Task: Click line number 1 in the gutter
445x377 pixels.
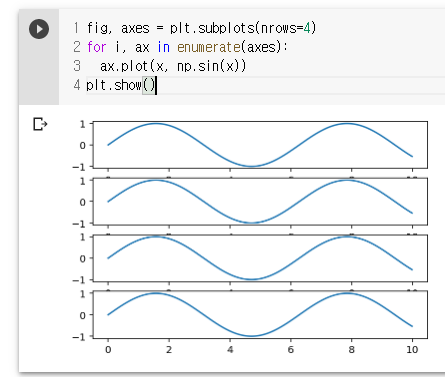Action: pyautogui.click(x=77, y=28)
